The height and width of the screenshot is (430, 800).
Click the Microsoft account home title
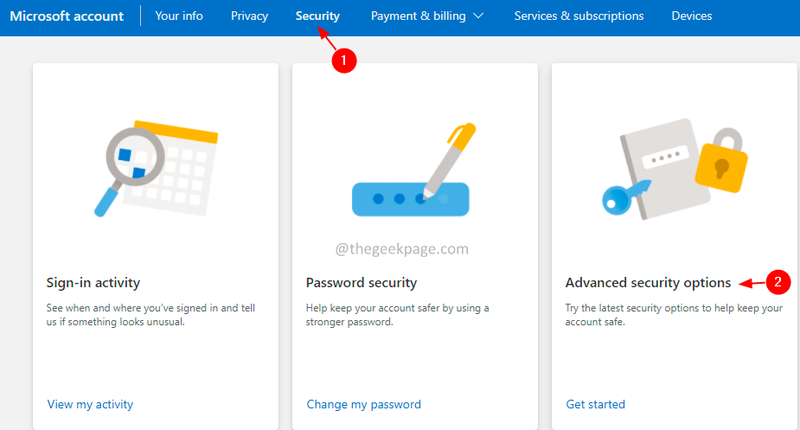pos(67,16)
